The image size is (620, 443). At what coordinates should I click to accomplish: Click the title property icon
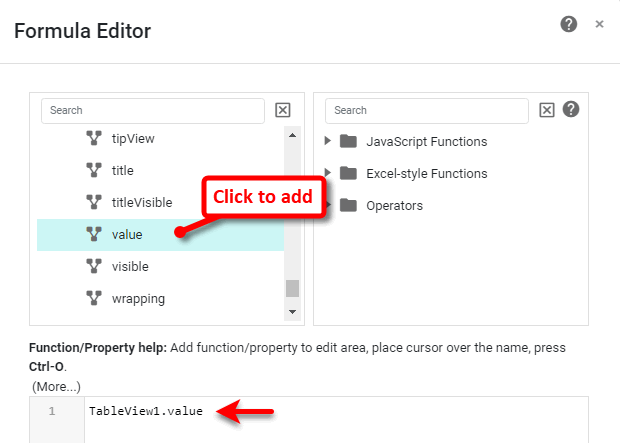click(94, 170)
